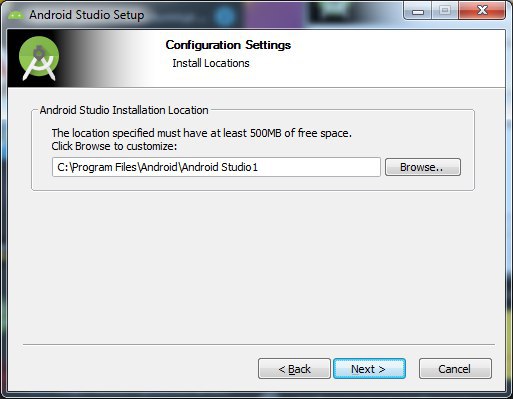Click the Next > button

tap(369, 369)
